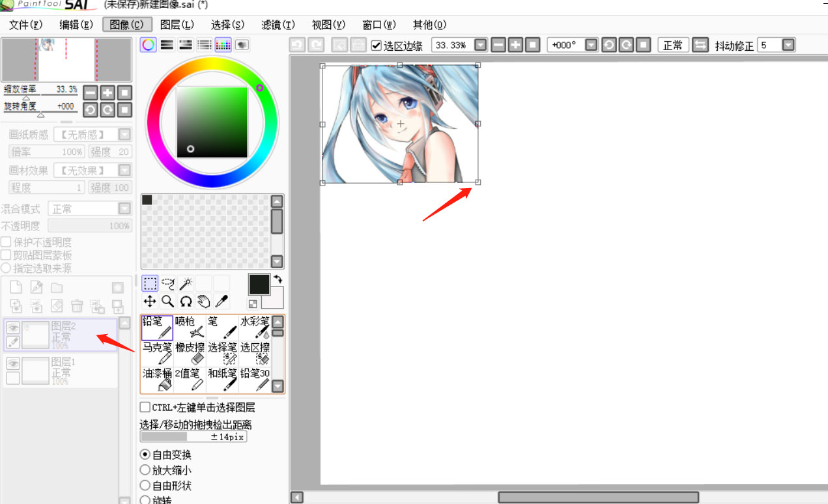Select the move layer tool
The image size is (828, 504).
(x=150, y=301)
